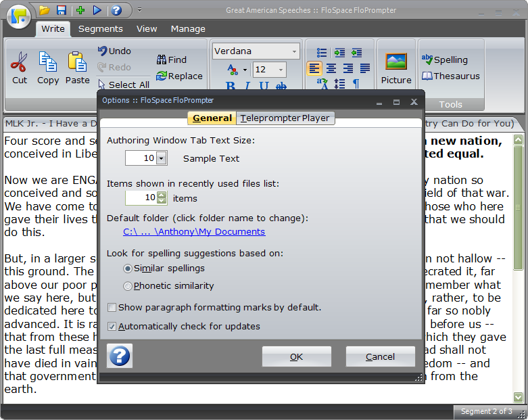The width and height of the screenshot is (528, 420).
Task: Toggle Bold formatting
Action: click(231, 85)
